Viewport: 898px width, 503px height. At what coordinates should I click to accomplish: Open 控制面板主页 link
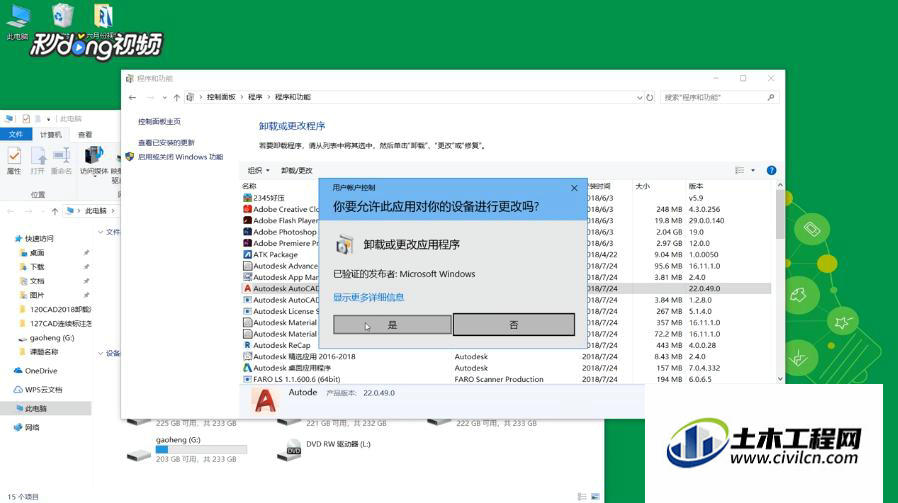click(159, 121)
